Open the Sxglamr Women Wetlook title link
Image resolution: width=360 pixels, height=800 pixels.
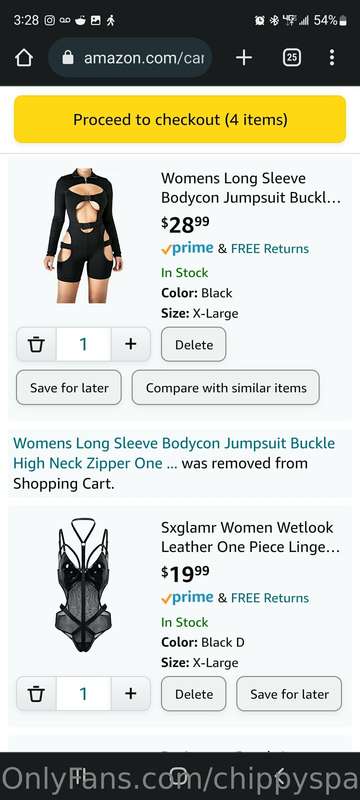pos(250,537)
